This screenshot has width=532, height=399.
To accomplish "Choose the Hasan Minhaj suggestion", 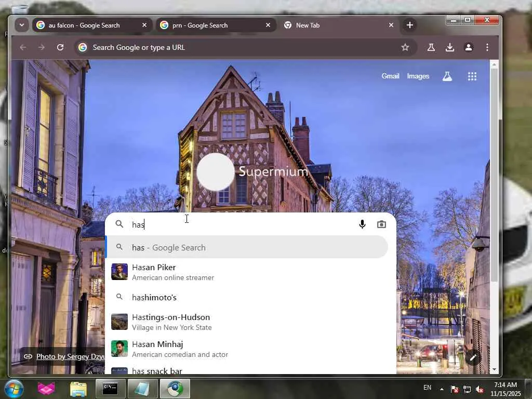I will 247,349.
